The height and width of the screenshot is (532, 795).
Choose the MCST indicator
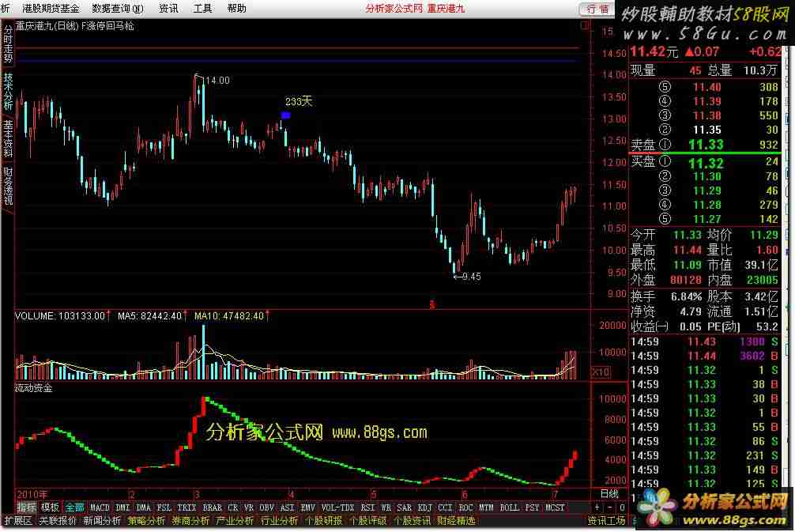[555, 507]
